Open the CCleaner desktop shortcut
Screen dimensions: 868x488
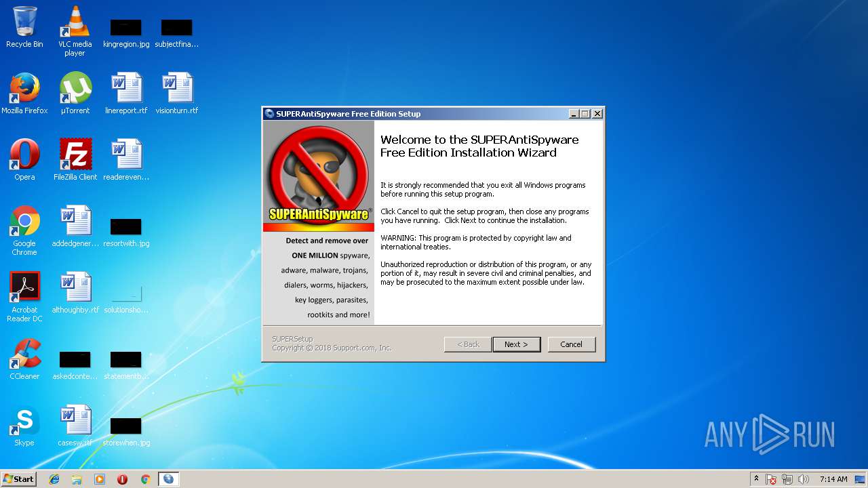24,359
